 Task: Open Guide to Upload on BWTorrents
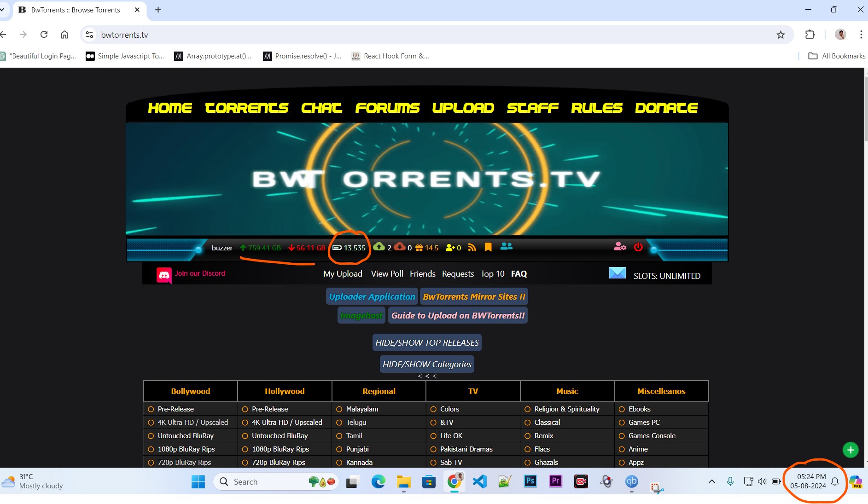[458, 315]
